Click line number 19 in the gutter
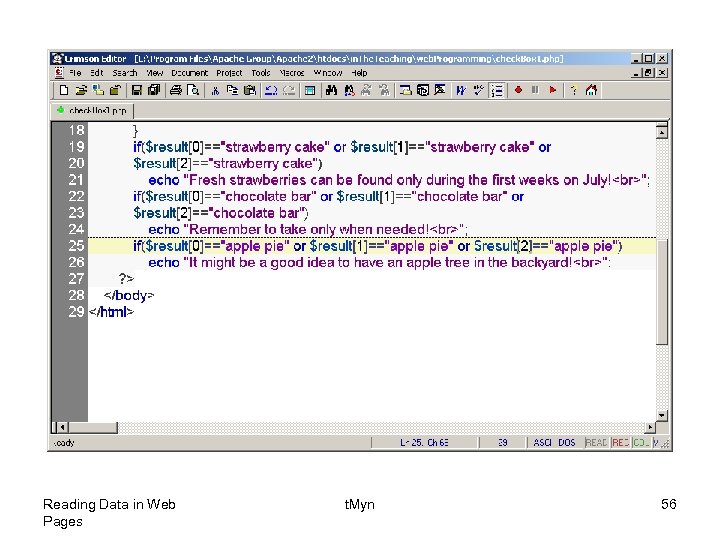This screenshot has height=540, width=720. tap(76, 147)
